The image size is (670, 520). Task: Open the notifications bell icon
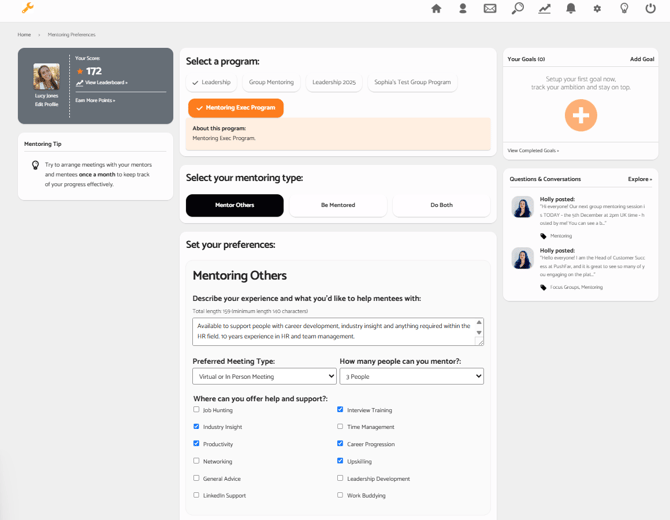coord(570,9)
